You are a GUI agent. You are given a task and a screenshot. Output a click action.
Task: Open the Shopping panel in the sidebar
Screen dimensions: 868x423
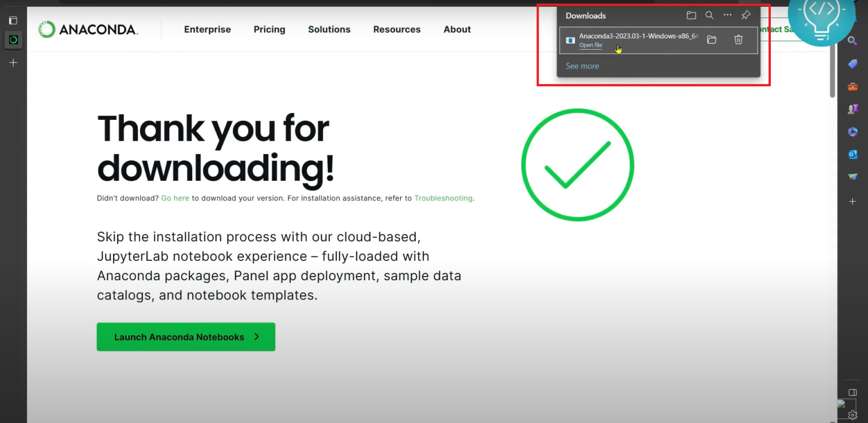[x=853, y=63]
